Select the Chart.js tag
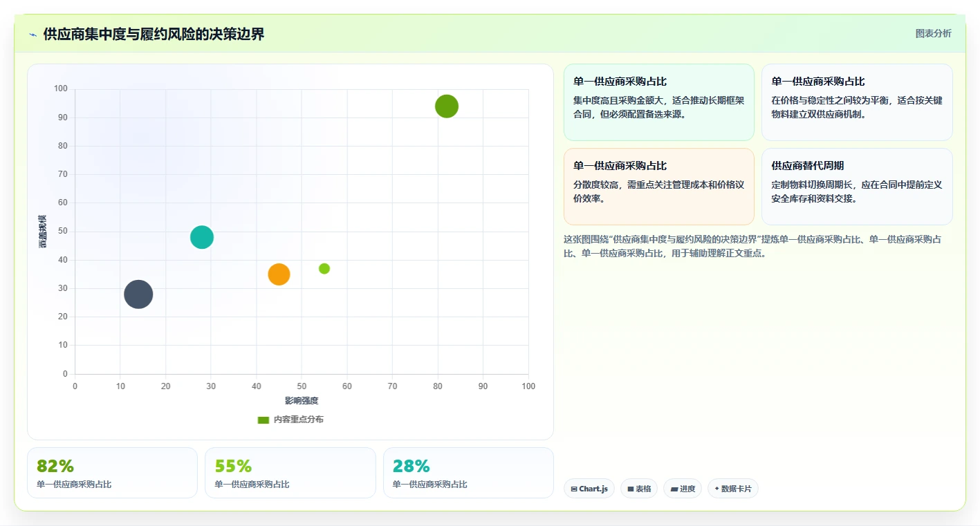The image size is (980, 526). [x=589, y=489]
